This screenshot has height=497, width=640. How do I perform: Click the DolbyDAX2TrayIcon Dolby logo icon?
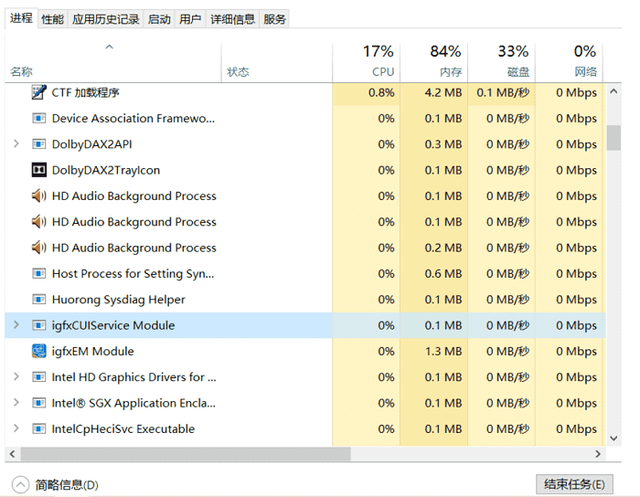click(x=39, y=170)
